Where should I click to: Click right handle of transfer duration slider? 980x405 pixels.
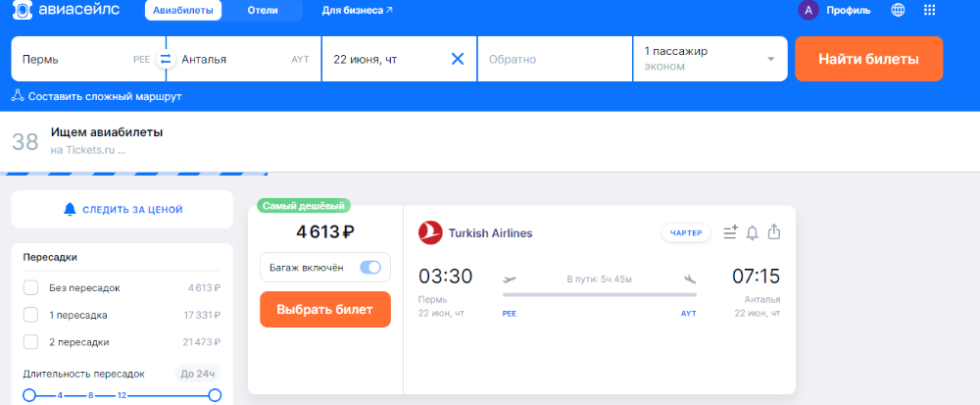pyautogui.click(x=215, y=395)
